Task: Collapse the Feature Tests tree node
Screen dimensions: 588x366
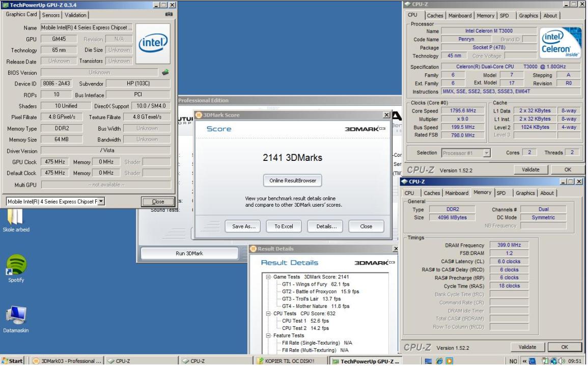Action: click(268, 335)
